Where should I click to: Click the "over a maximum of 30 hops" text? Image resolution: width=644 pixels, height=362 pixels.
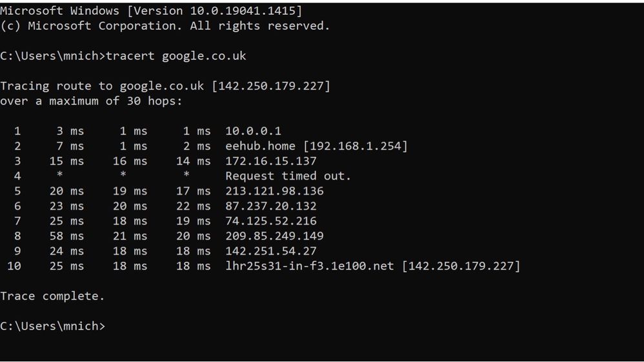91,101
